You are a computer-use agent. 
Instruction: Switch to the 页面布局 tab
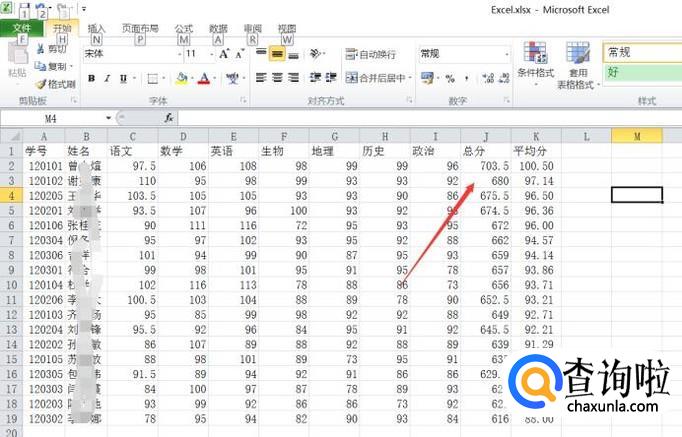coord(140,29)
